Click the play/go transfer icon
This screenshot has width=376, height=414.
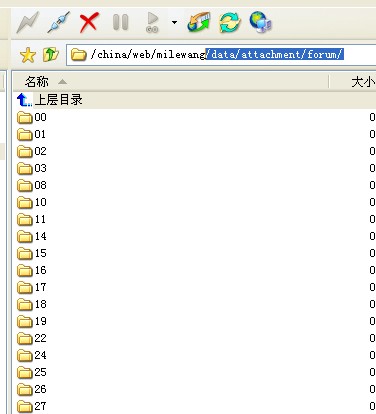[152, 22]
